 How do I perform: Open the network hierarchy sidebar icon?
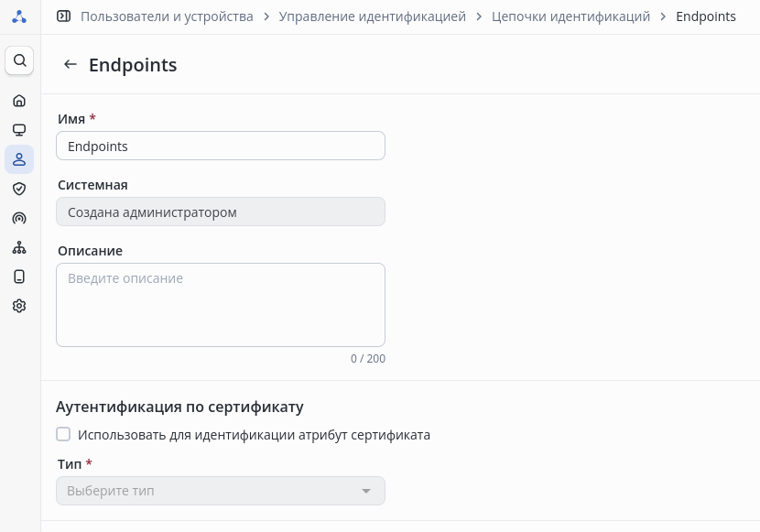tap(19, 247)
